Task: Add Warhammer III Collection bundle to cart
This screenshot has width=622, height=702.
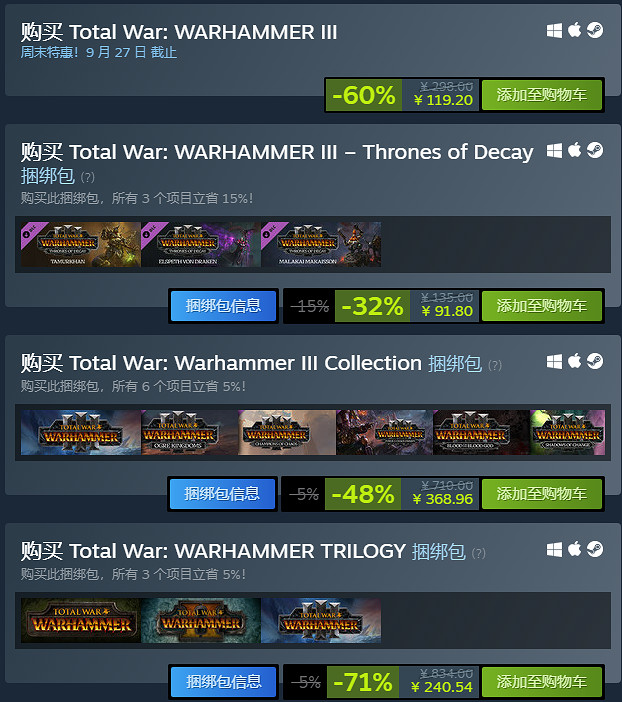Action: click(x=542, y=494)
